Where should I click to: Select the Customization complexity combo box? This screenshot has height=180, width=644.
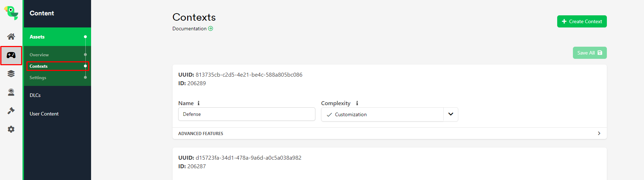[x=382, y=114]
